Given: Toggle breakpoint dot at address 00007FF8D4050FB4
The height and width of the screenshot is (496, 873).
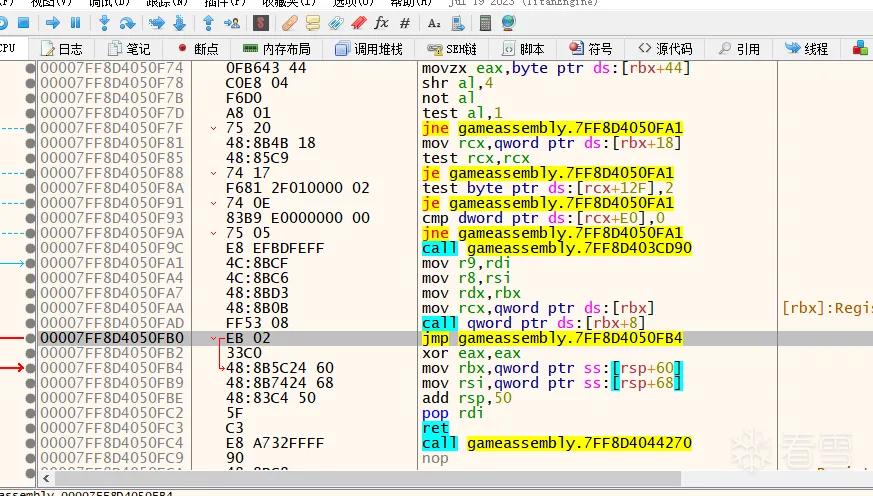Looking at the screenshot, I should click(30, 369).
